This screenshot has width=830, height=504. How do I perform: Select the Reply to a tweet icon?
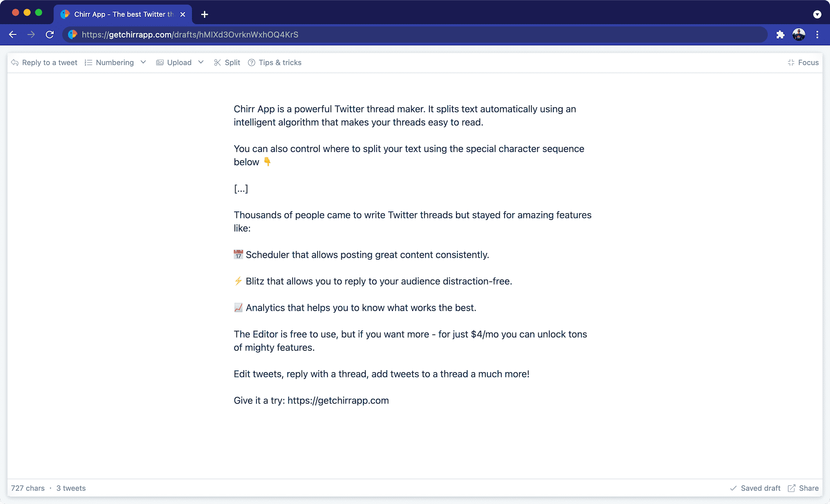pyautogui.click(x=14, y=62)
